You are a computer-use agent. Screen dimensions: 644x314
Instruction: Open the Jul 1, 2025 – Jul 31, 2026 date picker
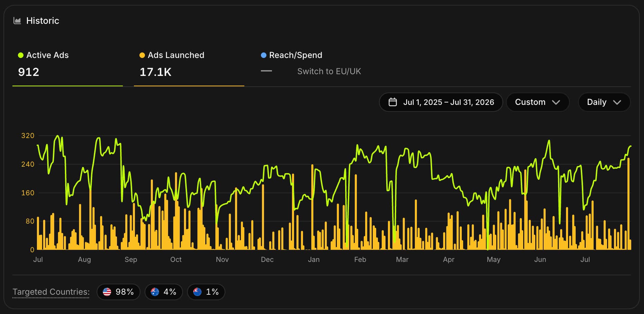[x=441, y=102]
